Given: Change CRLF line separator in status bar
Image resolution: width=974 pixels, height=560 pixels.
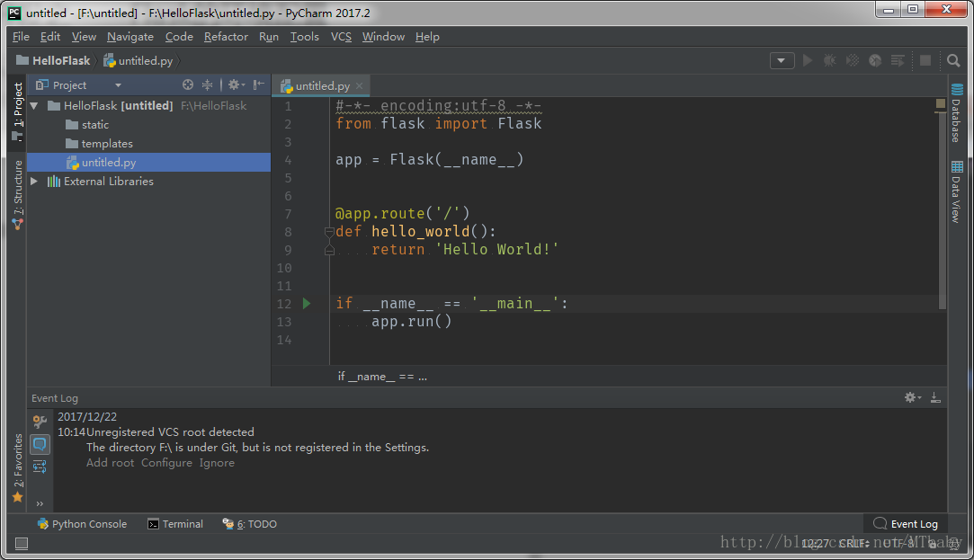Looking at the screenshot, I should tap(854, 543).
